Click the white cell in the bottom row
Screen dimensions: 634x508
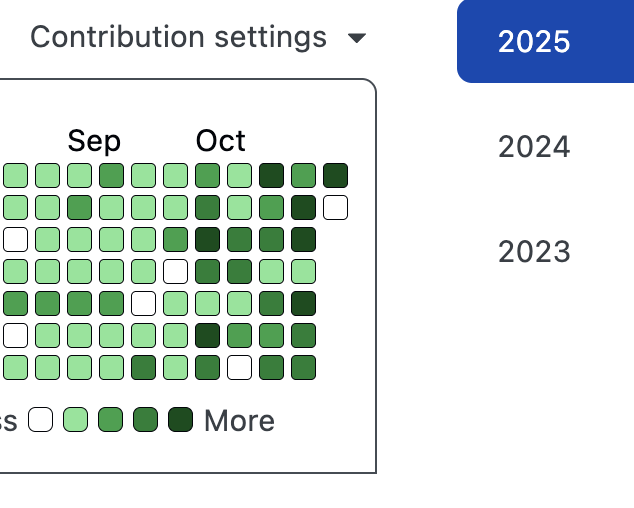[x=239, y=368]
